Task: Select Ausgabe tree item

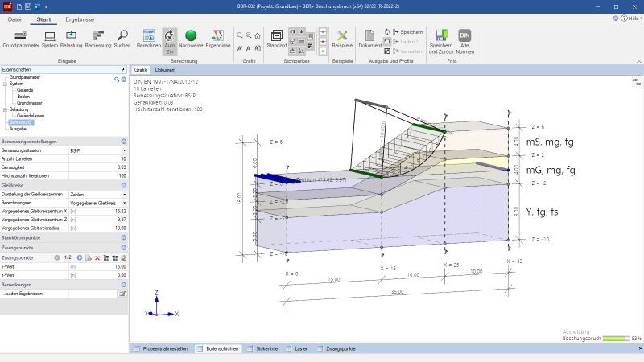Action: 18,129
